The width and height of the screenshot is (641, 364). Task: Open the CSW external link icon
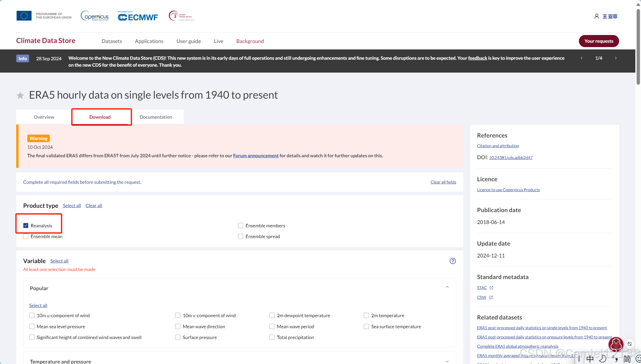pos(491,297)
